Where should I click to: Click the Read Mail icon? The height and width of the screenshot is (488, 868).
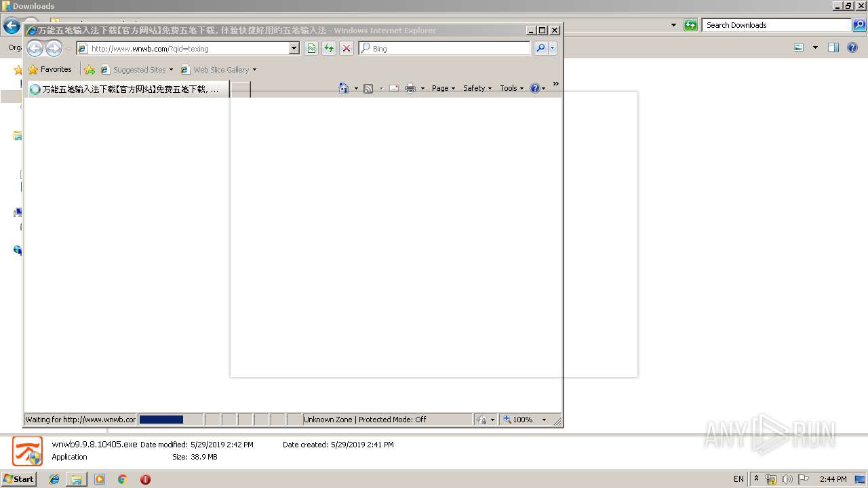(394, 88)
